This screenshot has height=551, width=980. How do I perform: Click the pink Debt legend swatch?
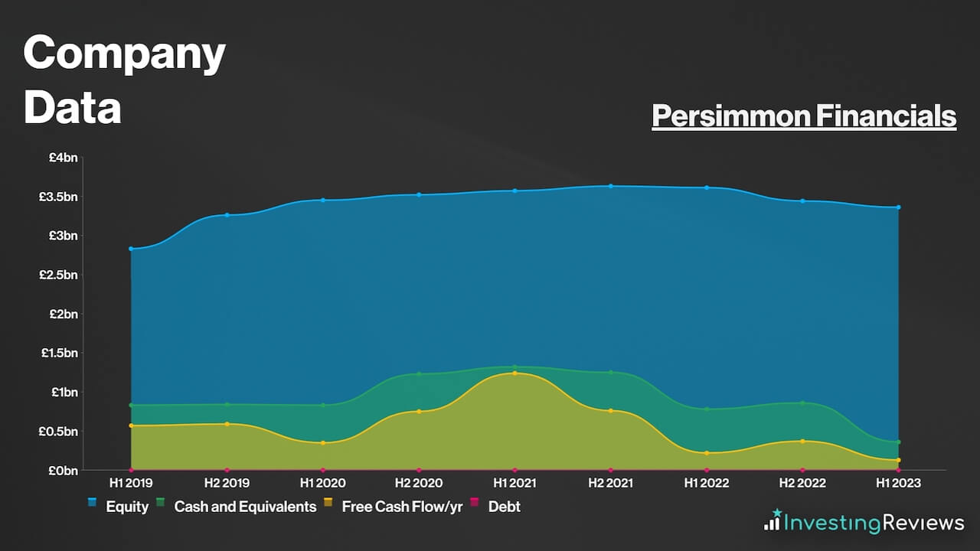point(475,503)
